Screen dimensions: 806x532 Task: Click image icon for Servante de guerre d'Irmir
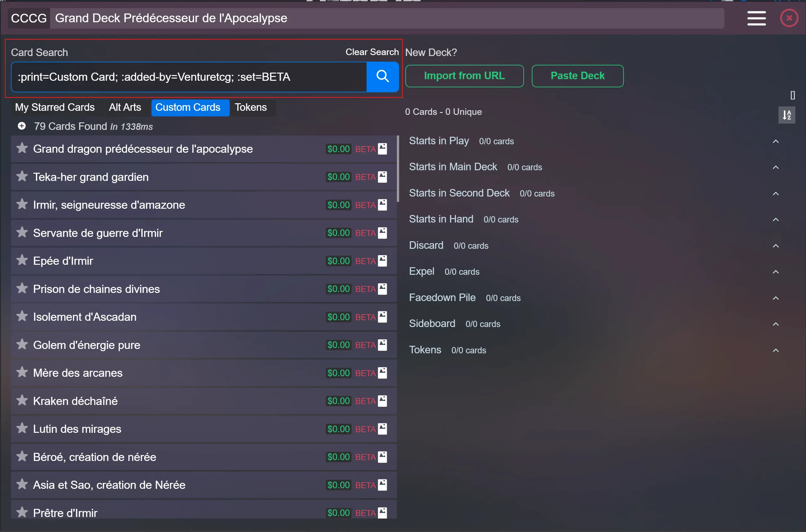[x=382, y=233]
